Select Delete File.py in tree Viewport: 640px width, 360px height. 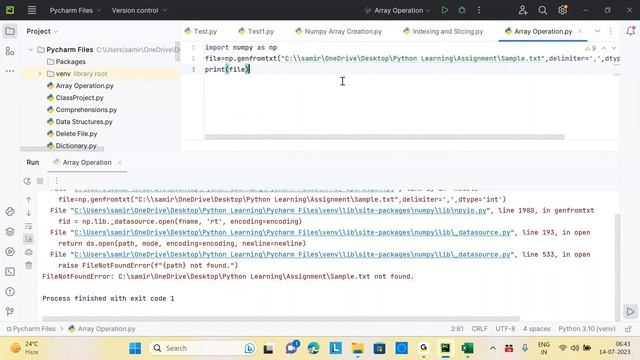click(x=72, y=133)
